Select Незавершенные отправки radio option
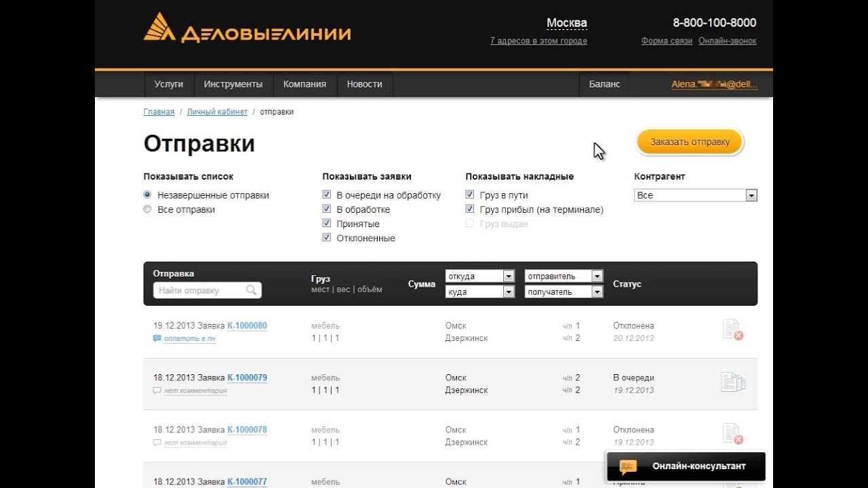The height and width of the screenshot is (488, 868). coord(147,195)
